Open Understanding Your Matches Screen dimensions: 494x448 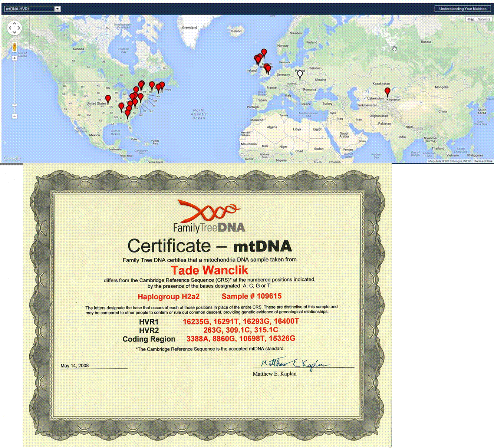tap(462, 9)
